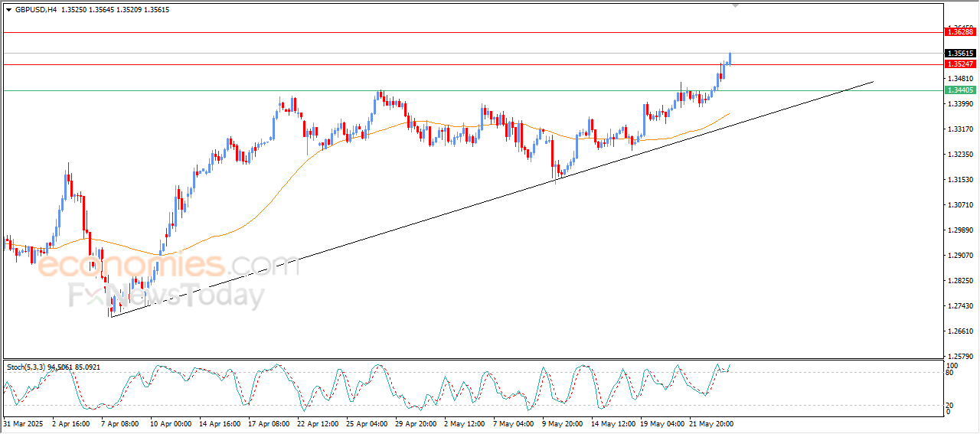The height and width of the screenshot is (434, 980).
Task: Click the 1.31530 price scale value
Action: tap(960, 179)
